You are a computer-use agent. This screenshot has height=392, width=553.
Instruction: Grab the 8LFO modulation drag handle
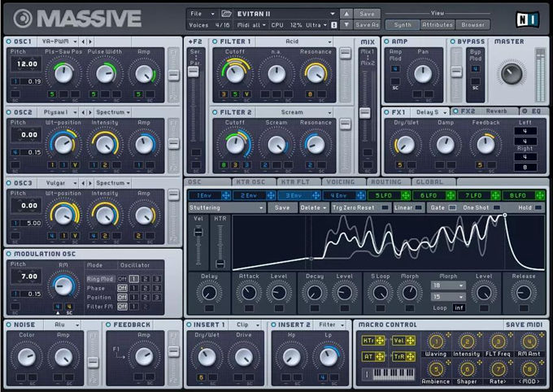tap(540, 195)
